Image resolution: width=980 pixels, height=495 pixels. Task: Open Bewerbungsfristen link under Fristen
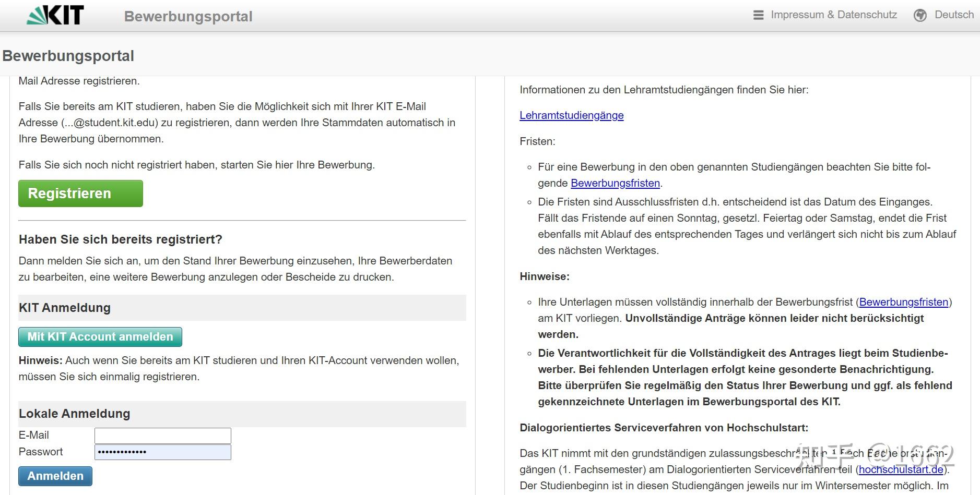615,183
